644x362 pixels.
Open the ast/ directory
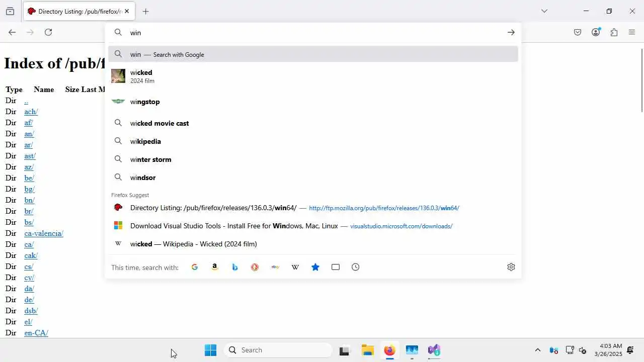click(30, 156)
